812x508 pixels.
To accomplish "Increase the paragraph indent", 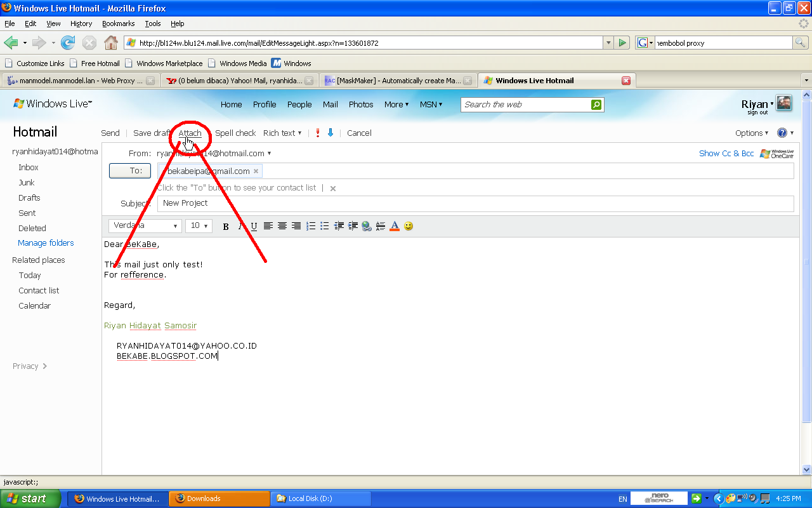I will [353, 226].
